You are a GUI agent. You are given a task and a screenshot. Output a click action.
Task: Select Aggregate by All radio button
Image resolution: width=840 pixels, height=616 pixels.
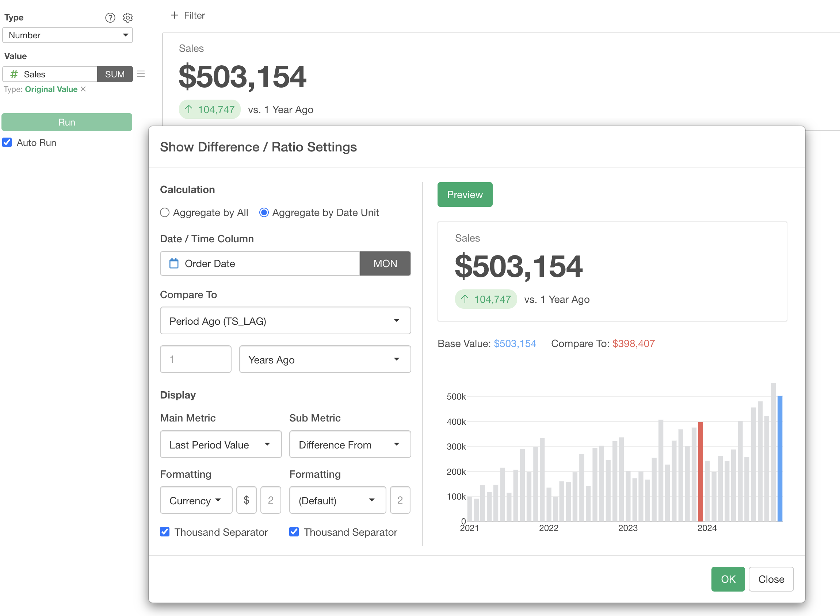tap(165, 212)
